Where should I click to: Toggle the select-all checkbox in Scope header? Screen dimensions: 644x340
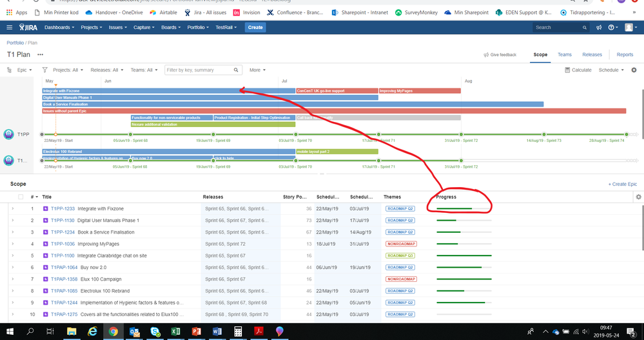pos(21,197)
